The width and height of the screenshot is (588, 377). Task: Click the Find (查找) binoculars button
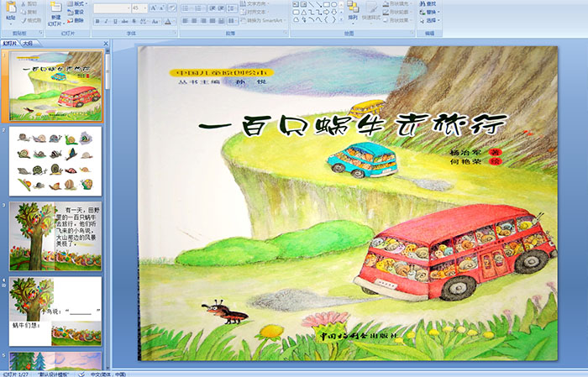point(428,3)
